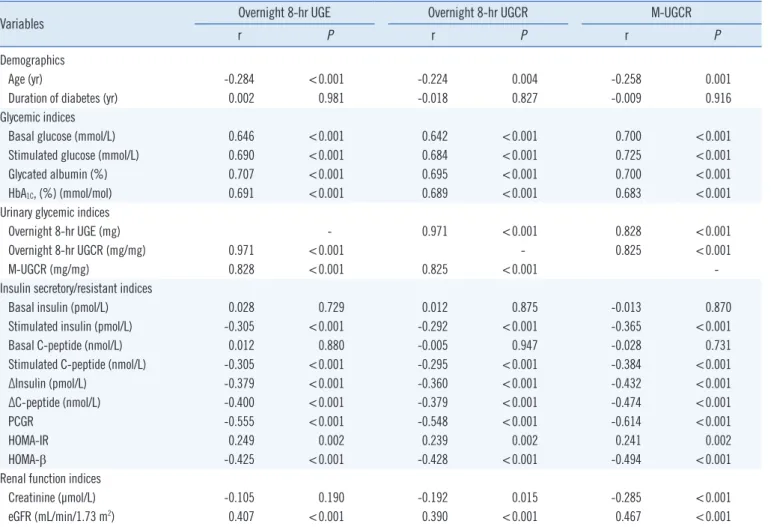Click the 'Demographics' section label
The width and height of the screenshot is (771, 527).
click(x=32, y=60)
